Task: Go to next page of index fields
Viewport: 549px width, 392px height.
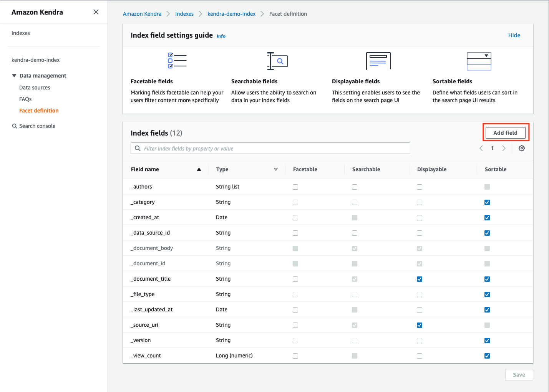Action: (504, 148)
